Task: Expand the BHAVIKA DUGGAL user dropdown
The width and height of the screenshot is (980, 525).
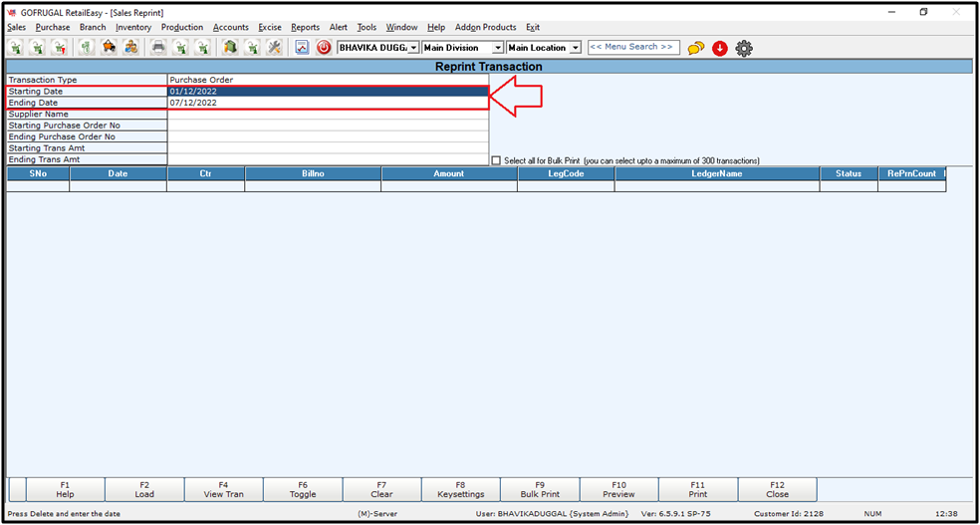Action: click(x=413, y=48)
